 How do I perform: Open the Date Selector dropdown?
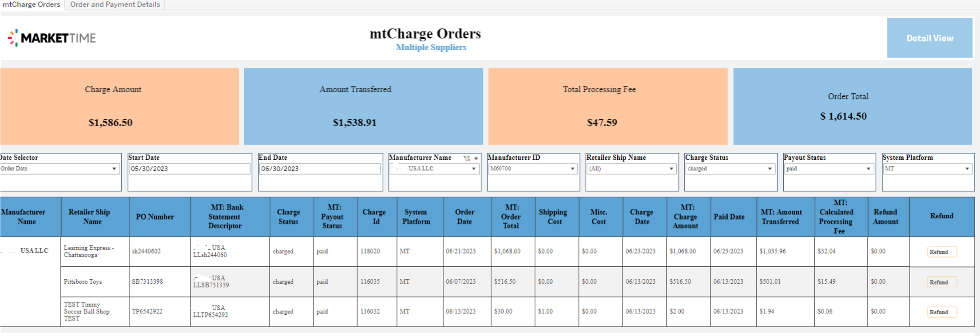[59, 169]
